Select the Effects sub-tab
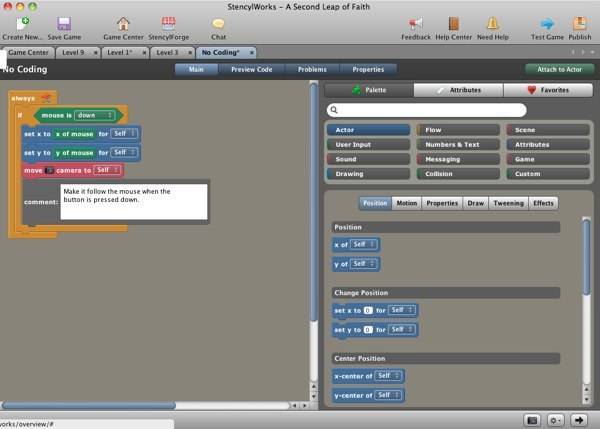600x429 pixels. pos(543,203)
